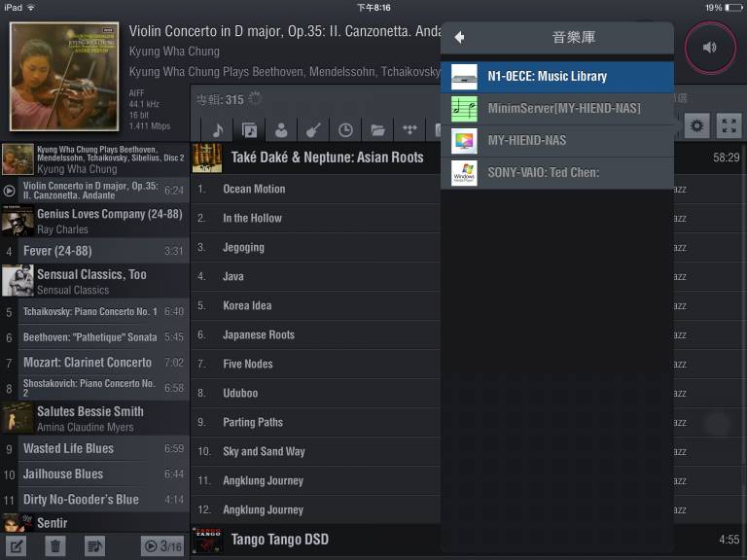
Task: Play Fever (24-88) in queue
Action: [x=94, y=251]
